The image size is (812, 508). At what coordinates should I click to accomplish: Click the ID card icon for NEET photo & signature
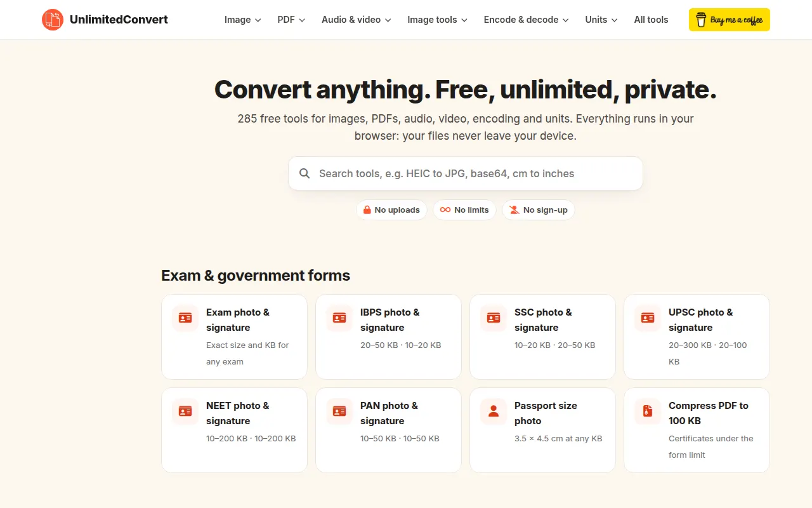click(x=185, y=411)
